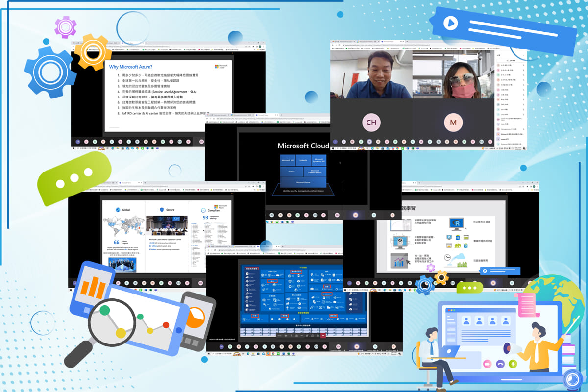
Task: Click the "CH" participant avatar tile
Action: [x=371, y=122]
